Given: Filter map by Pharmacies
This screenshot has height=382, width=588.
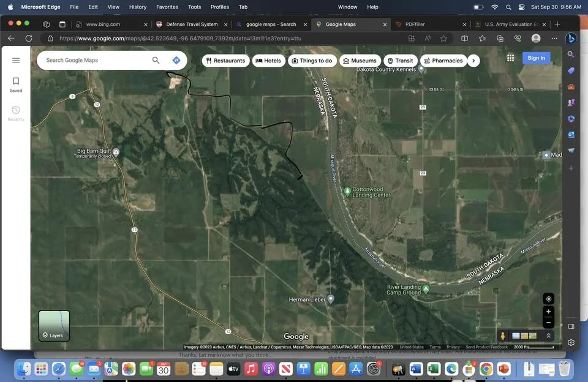Looking at the screenshot, I should (443, 61).
